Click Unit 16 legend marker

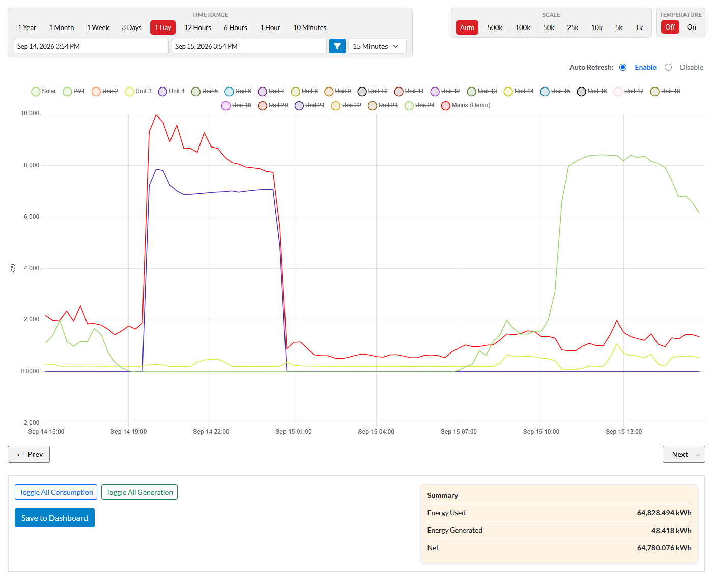[x=582, y=92]
